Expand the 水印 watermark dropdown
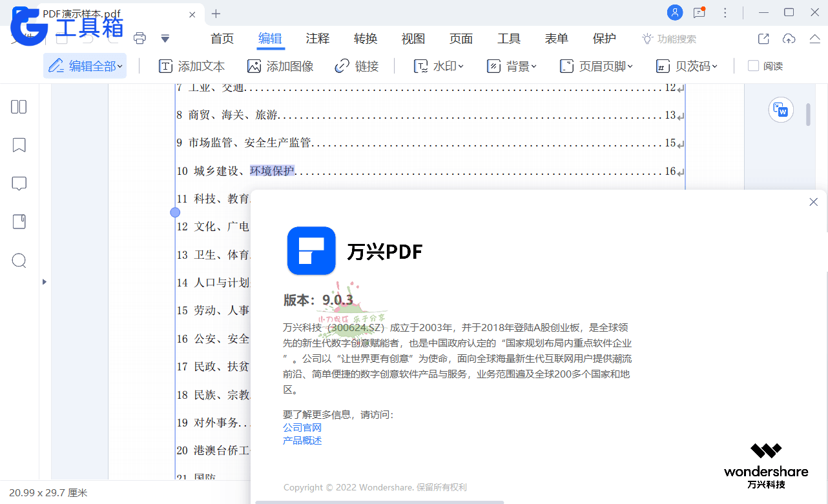This screenshot has width=828, height=504. [x=439, y=66]
